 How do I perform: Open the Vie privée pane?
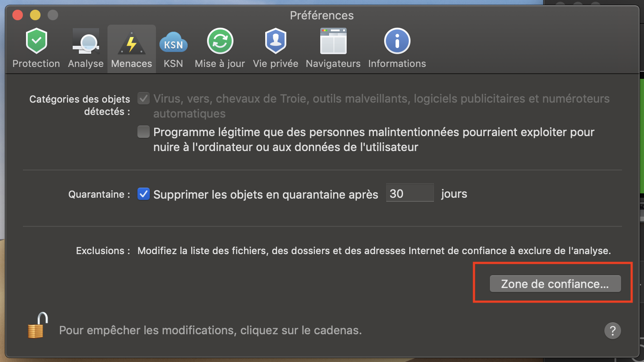(x=276, y=48)
